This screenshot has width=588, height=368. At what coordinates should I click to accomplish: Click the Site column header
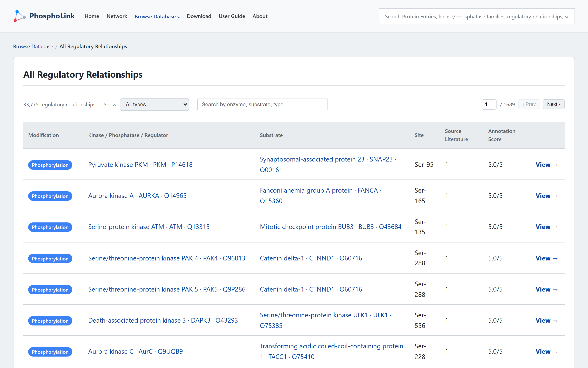pos(419,135)
